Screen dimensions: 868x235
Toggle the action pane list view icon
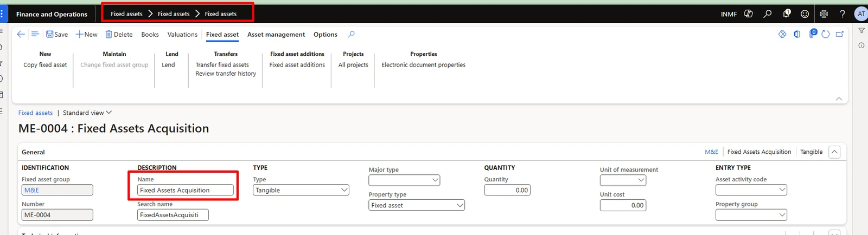[x=35, y=34]
